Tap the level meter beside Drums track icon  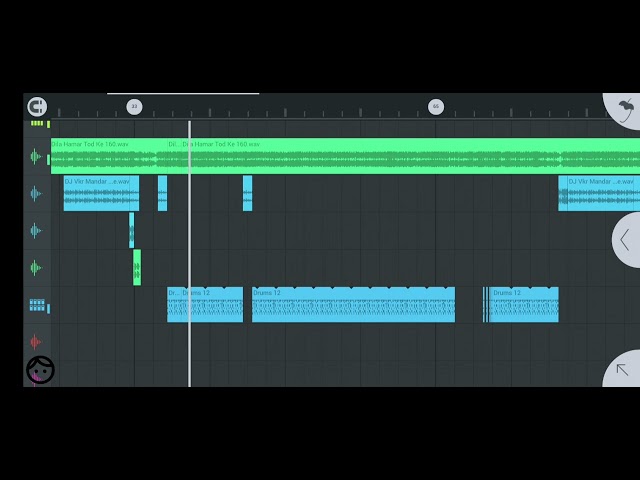click(x=49, y=309)
